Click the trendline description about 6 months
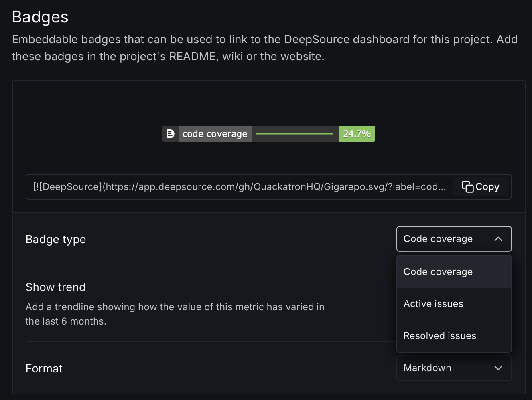Screen dimensions: 532x400 pyautogui.click(x=175, y=314)
